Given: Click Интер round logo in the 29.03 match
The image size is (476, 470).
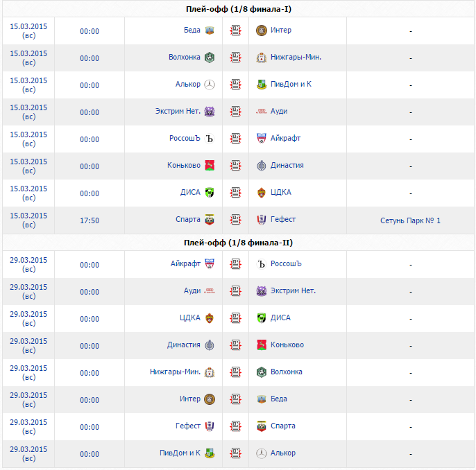Looking at the screenshot, I should [x=210, y=399].
